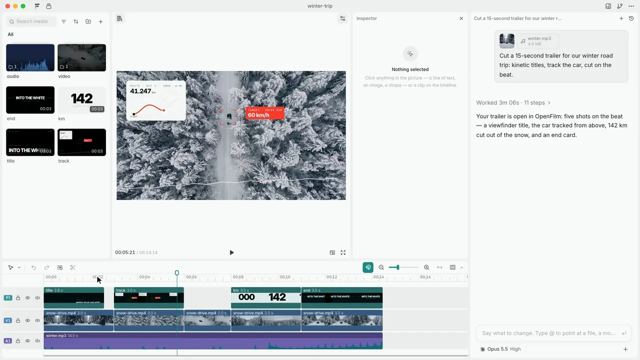Lock the top title track

[x=18, y=298]
